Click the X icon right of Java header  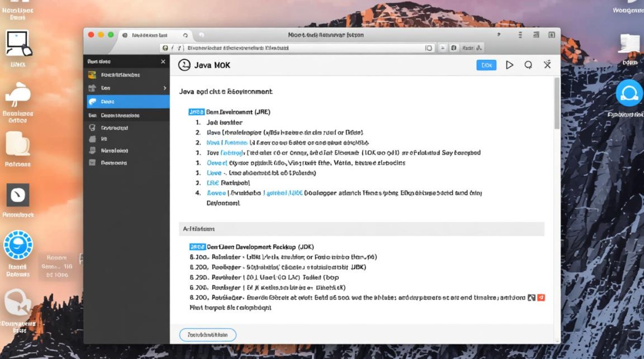click(547, 65)
